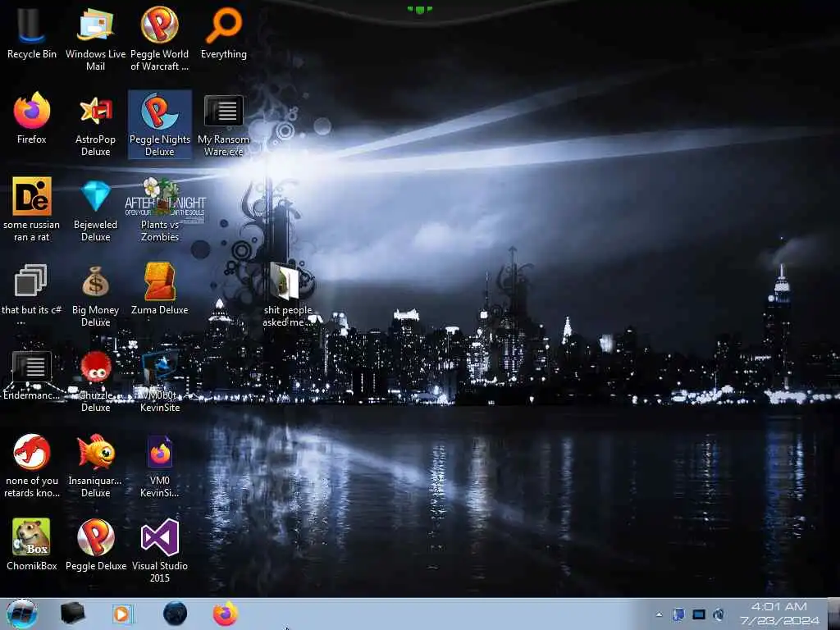Open the network monitor tray icon
This screenshot has width=840, height=630.
pyautogui.click(x=699, y=614)
